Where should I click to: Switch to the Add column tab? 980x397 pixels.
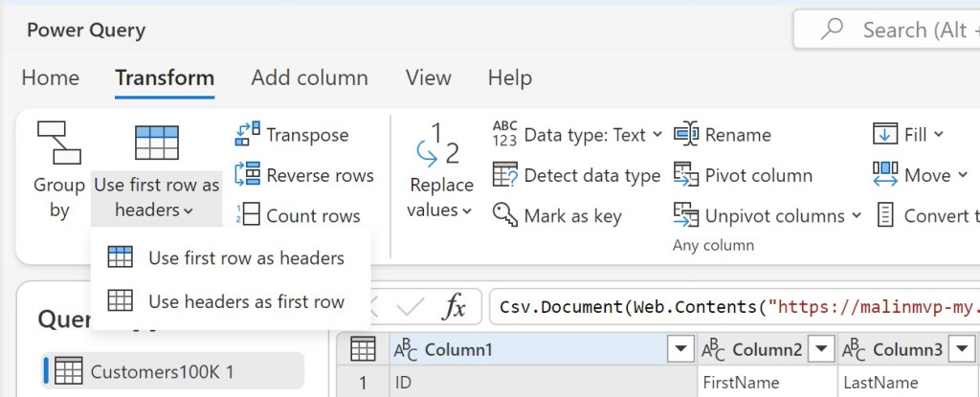[x=309, y=77]
